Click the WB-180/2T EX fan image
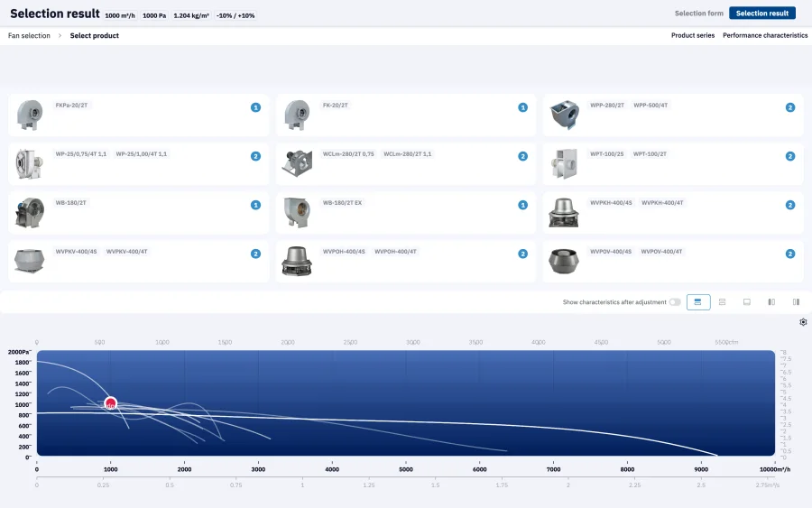 click(x=297, y=212)
